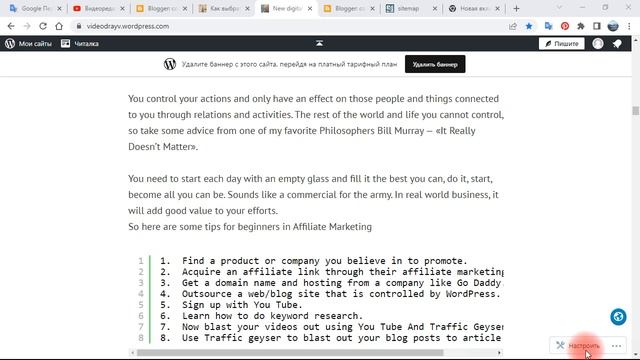Open the Google Translate extension icon
This screenshot has height=360, width=640.
548,26
